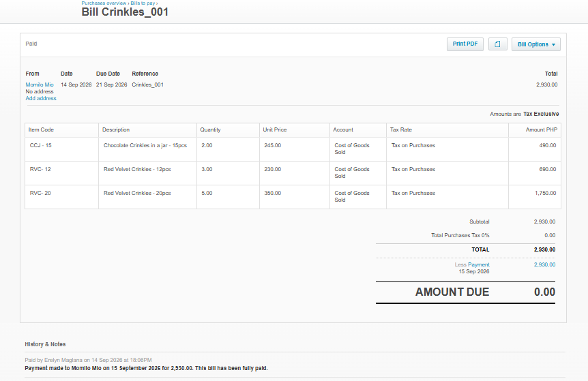Click the 690.00 amount cell
The height and width of the screenshot is (381, 588).
[x=535, y=173]
